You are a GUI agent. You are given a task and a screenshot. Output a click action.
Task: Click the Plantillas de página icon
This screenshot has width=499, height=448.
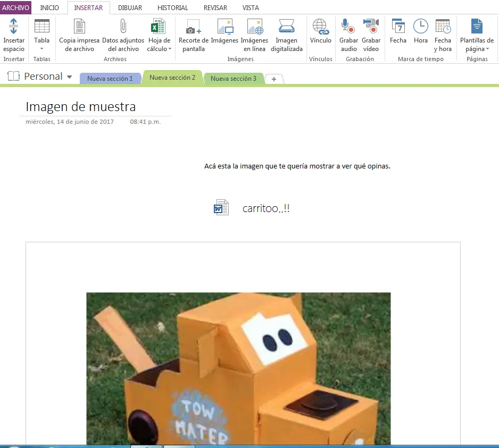(x=477, y=26)
